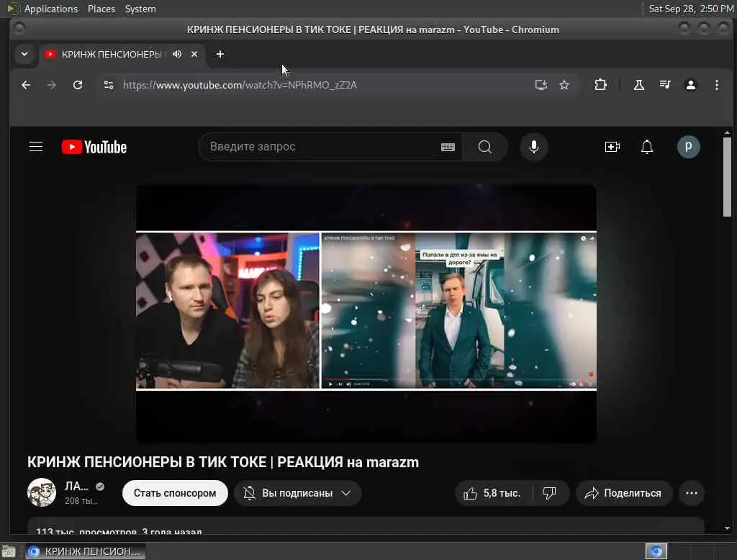
Task: Expand the tab search dropdown arrow
Action: coord(24,54)
